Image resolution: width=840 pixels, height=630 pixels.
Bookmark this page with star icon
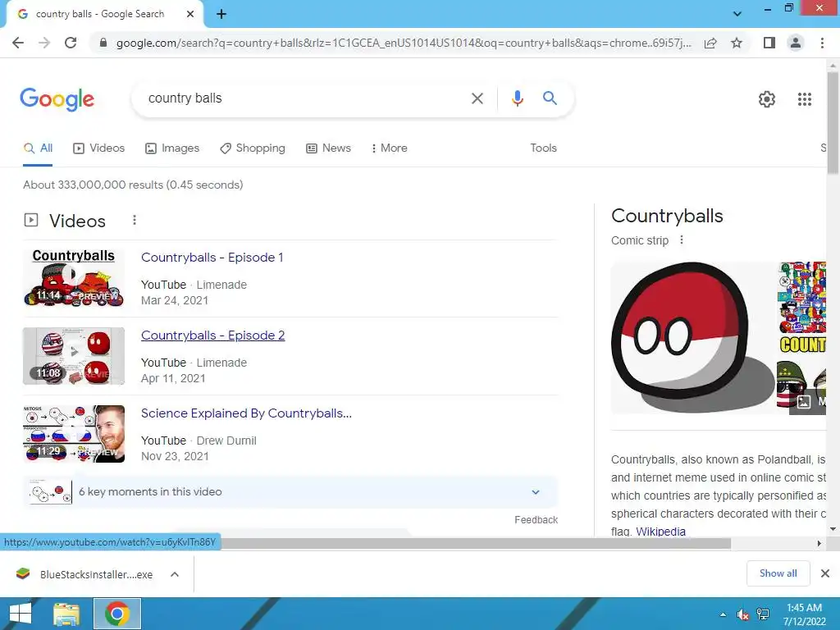tap(737, 43)
